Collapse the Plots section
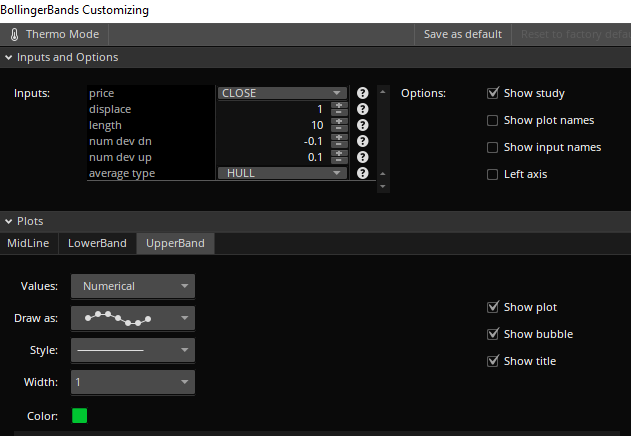This screenshot has height=436, width=631. click(8, 221)
